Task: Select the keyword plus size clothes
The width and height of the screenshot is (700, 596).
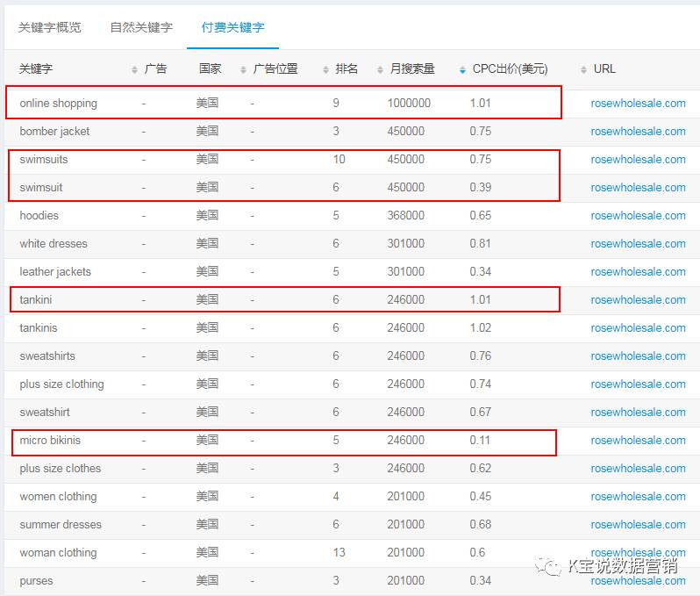Action: click(x=60, y=469)
